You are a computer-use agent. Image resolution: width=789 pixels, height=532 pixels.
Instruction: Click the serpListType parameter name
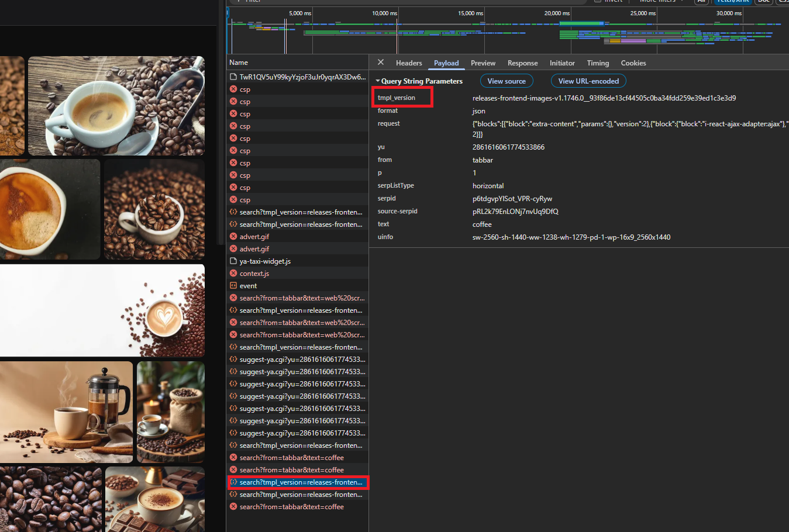[x=396, y=185]
